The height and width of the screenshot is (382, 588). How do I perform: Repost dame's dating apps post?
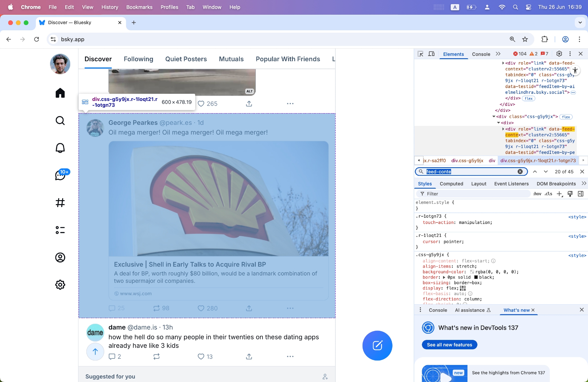[x=156, y=356]
